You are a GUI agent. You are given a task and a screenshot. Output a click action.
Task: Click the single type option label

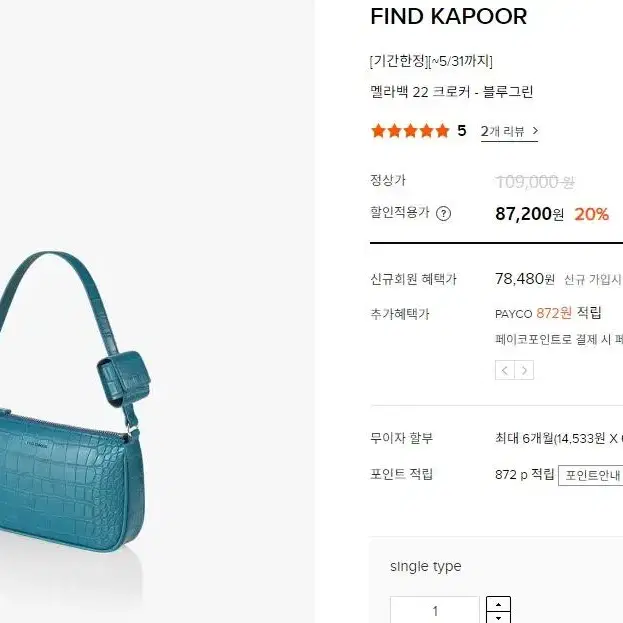pos(426,566)
